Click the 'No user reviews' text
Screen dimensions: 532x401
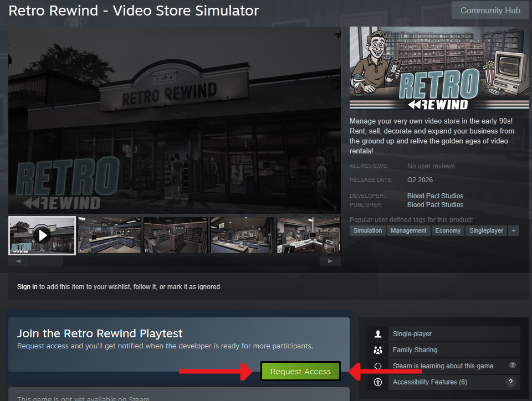[x=431, y=166]
